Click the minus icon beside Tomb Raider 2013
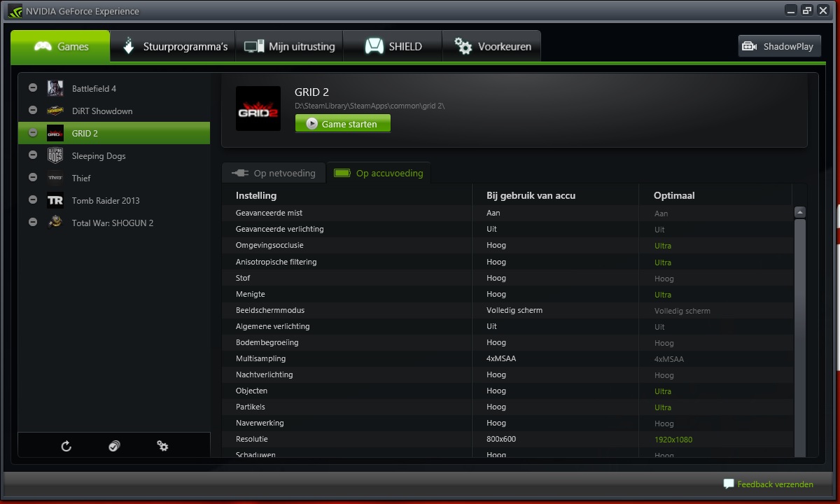Image resolution: width=840 pixels, height=504 pixels. point(32,199)
